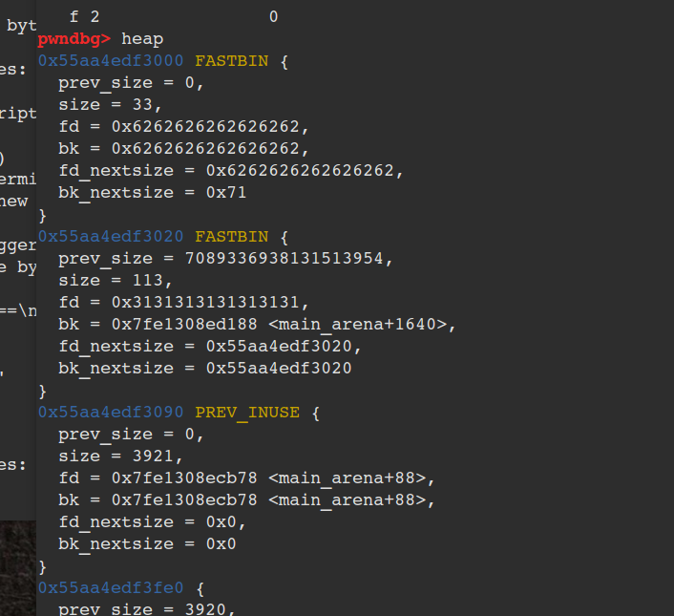Click the bk_nextsize = 0x71 value
This screenshot has width=674, height=616.
click(227, 193)
